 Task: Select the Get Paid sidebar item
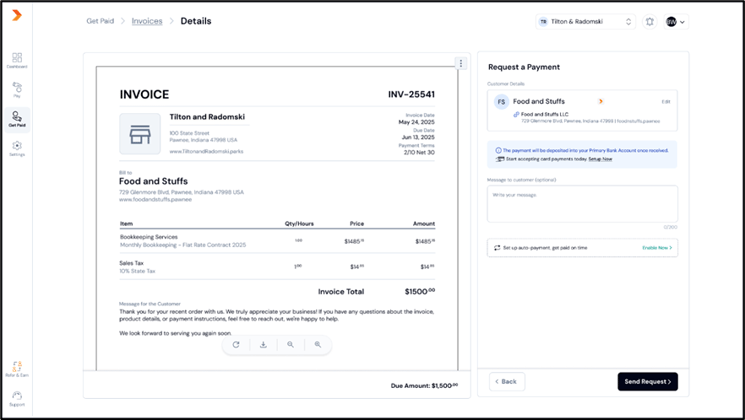pos(17,119)
